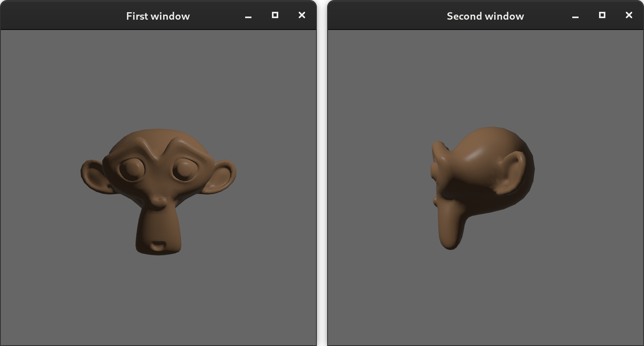This screenshot has width=644, height=346.
Task: Close the First window
Action: pyautogui.click(x=302, y=15)
